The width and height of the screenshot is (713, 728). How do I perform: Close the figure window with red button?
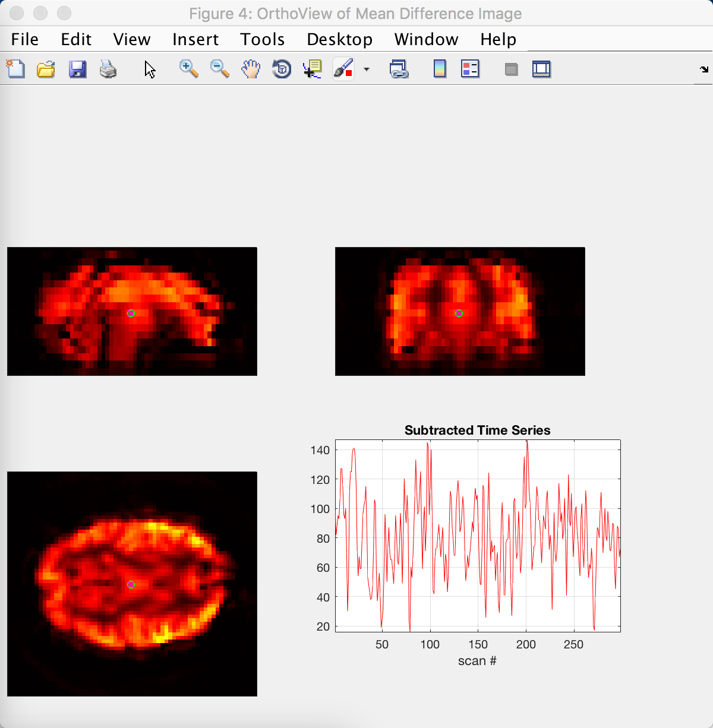tap(17, 13)
